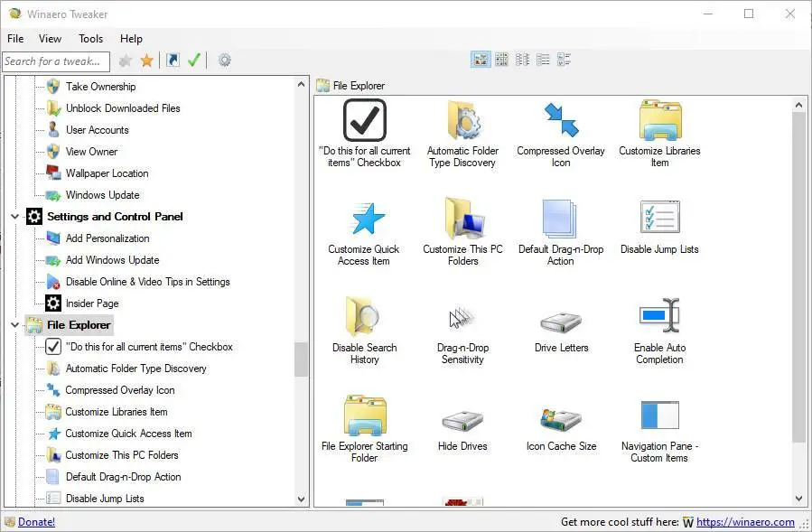The height and width of the screenshot is (532, 812).
Task: Select Customize Quick Access Item tree row
Action: [x=128, y=434]
